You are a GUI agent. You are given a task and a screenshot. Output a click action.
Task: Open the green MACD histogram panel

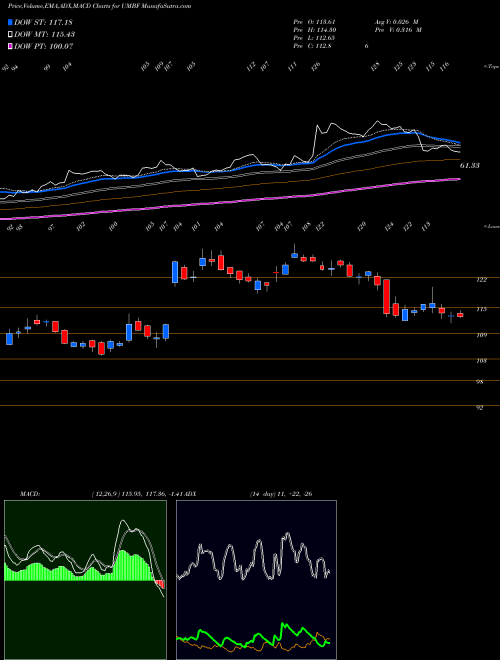point(85,580)
